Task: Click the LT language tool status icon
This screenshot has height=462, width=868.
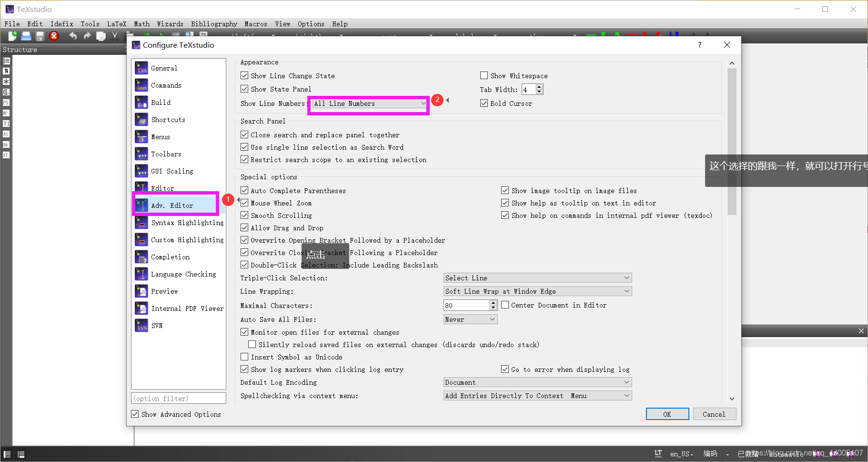Action: coord(658,454)
